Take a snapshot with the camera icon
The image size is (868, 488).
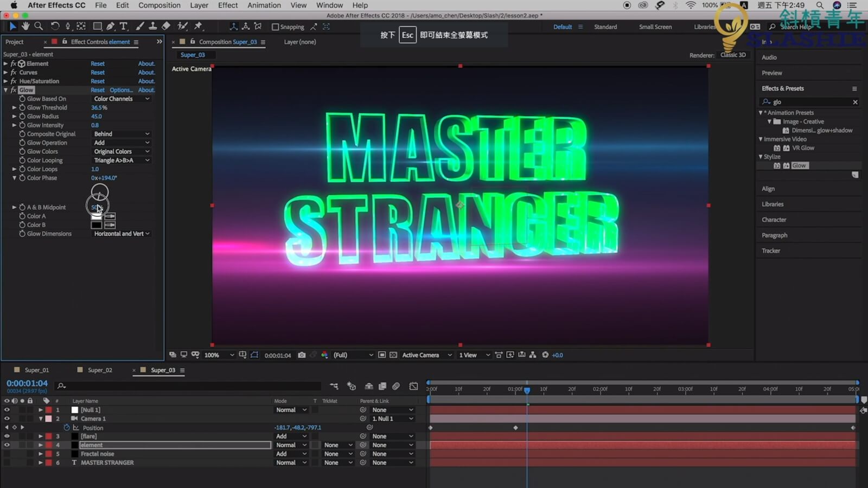[302, 355]
